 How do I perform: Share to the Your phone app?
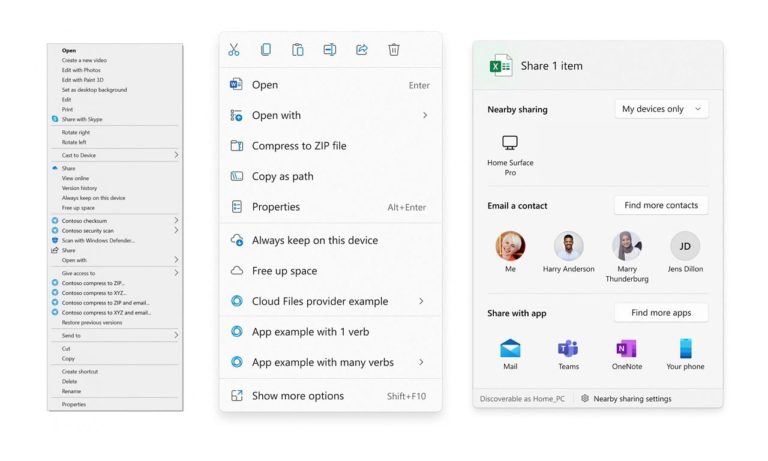tap(685, 354)
